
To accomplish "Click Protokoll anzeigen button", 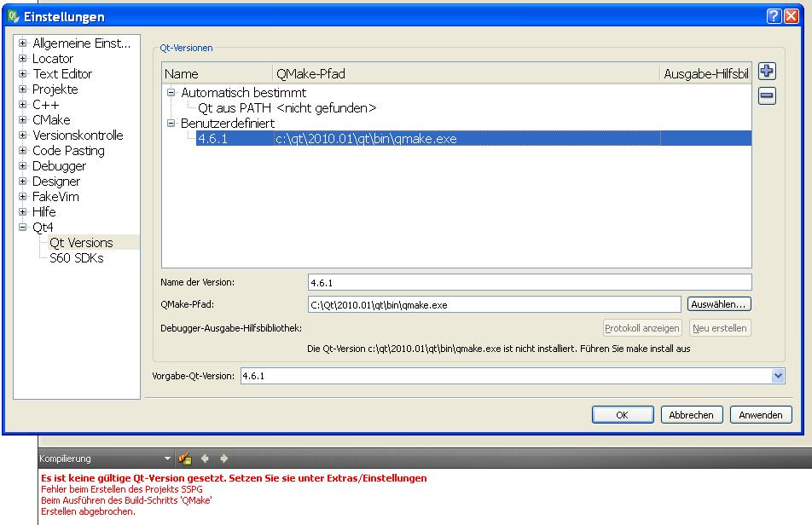I will click(x=642, y=328).
